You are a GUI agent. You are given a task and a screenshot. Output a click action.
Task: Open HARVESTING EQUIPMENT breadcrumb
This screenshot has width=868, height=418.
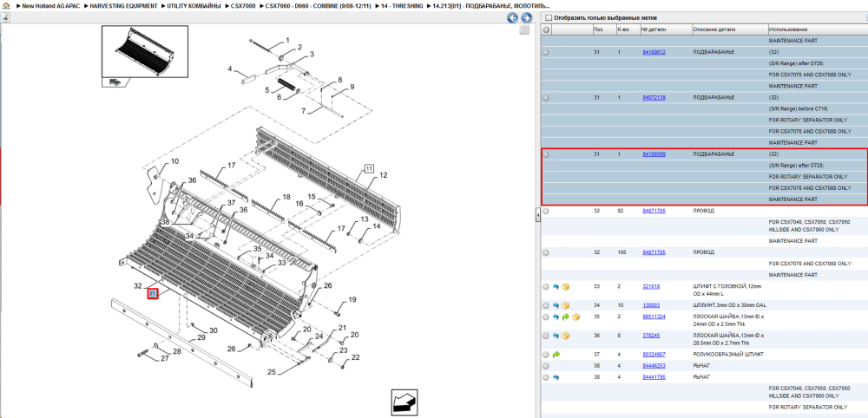point(125,5)
